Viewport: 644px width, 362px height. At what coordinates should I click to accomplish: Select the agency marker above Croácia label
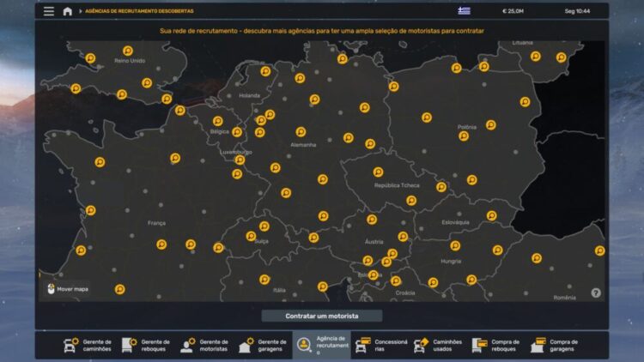click(x=396, y=281)
